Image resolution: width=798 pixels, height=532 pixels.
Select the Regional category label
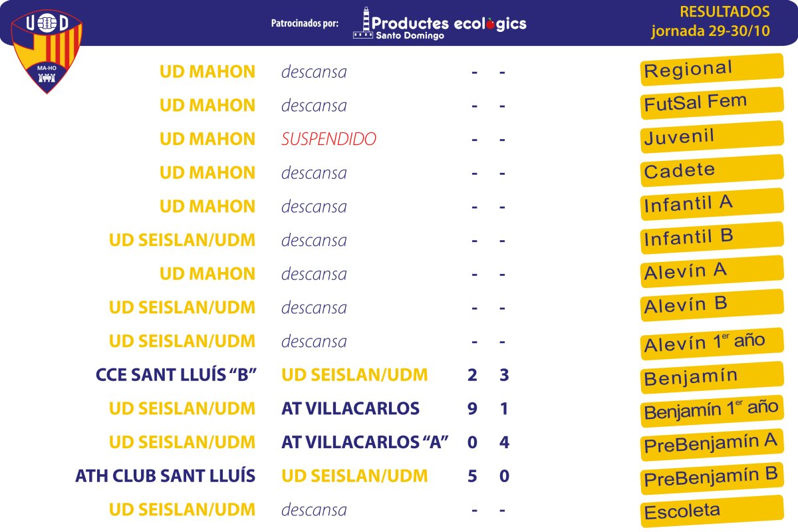pyautogui.click(x=712, y=69)
